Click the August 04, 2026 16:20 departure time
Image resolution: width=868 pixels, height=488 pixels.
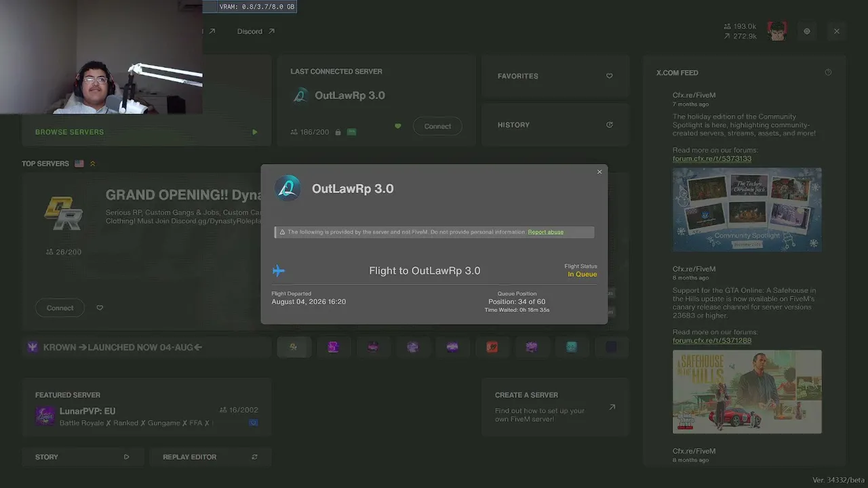coord(309,302)
